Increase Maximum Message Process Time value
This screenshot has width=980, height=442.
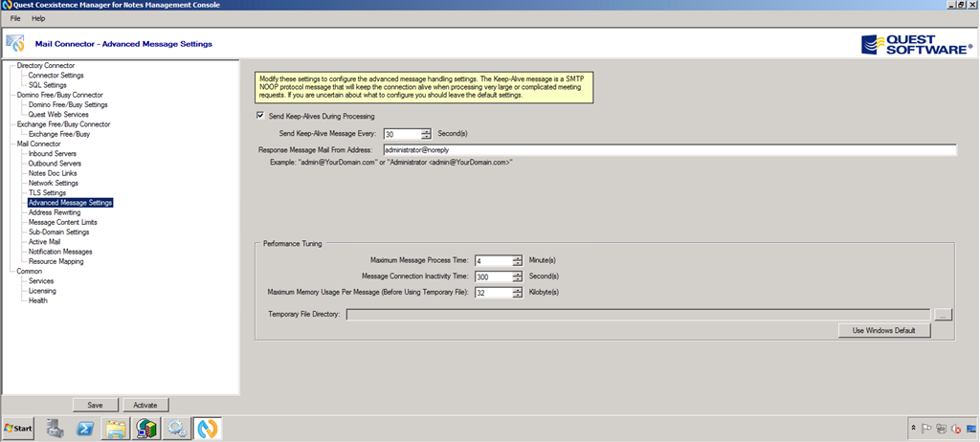[518, 257]
